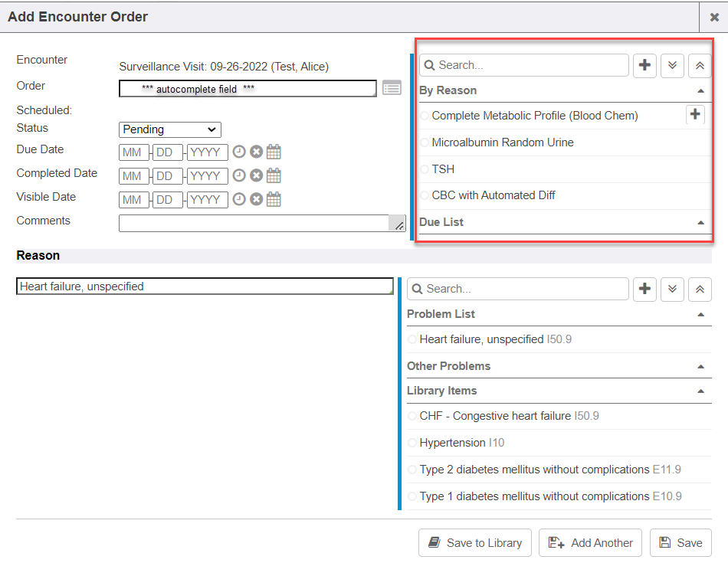Collapse the Library Items section
The width and height of the screenshot is (728, 563).
[700, 391]
